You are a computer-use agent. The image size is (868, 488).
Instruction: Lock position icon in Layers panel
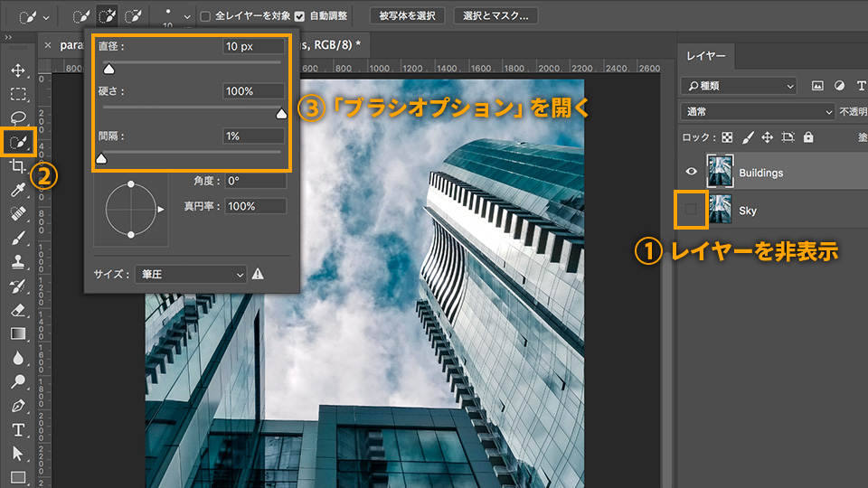click(768, 137)
